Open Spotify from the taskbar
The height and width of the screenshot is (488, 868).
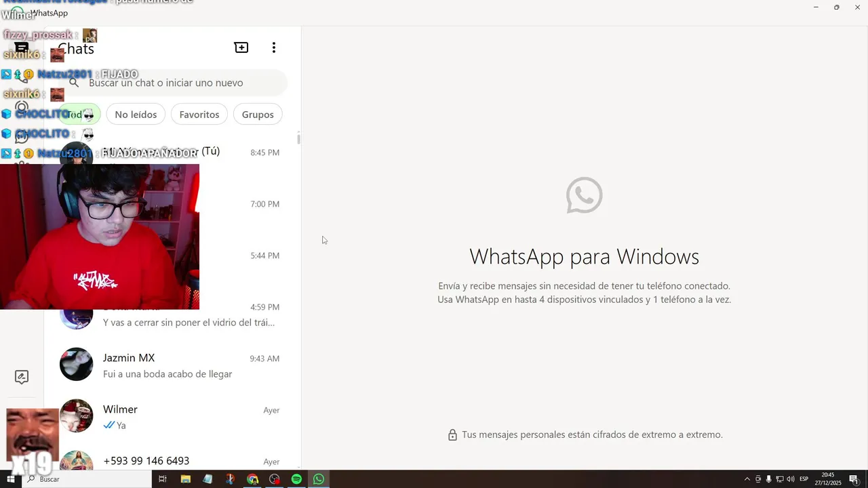click(x=296, y=479)
